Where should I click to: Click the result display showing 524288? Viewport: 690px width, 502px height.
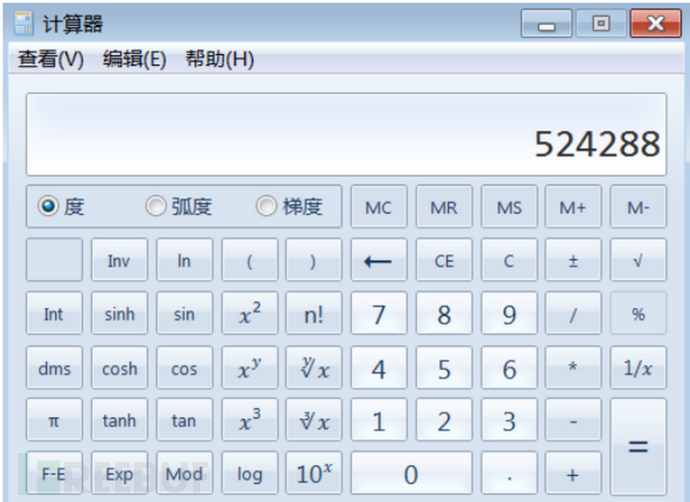[346, 136]
